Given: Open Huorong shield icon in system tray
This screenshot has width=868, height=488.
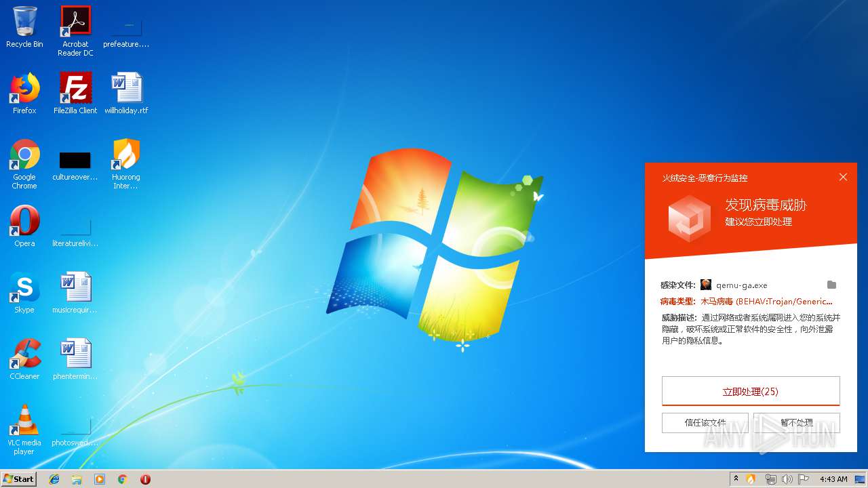Looking at the screenshot, I should coord(751,479).
